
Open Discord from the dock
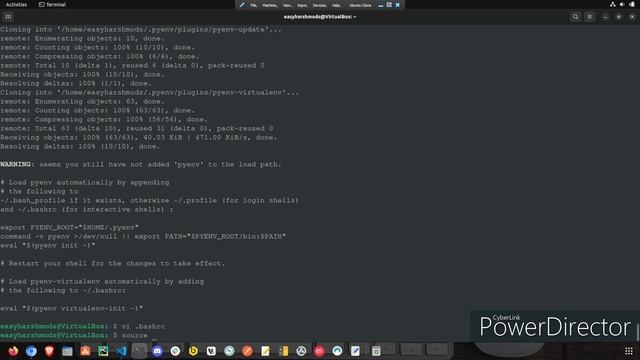click(x=157, y=351)
